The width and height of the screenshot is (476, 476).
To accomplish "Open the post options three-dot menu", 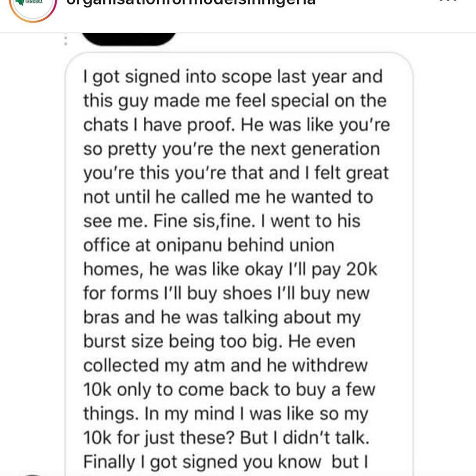I will click(x=448, y=2).
